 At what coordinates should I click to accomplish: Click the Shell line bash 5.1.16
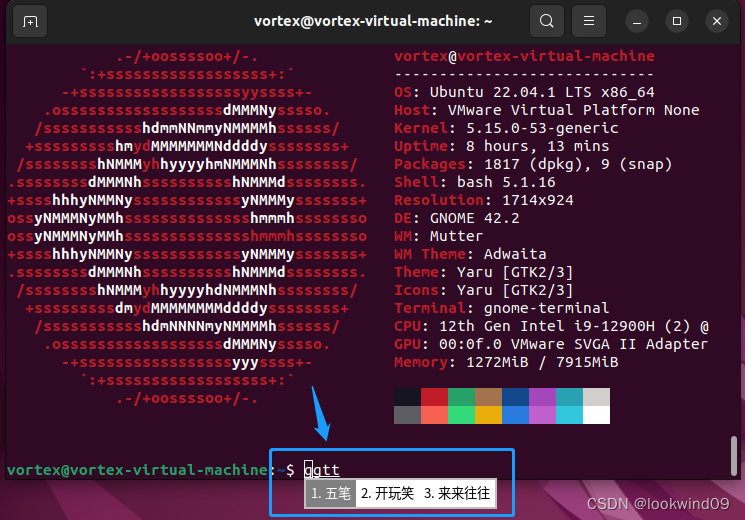point(475,182)
